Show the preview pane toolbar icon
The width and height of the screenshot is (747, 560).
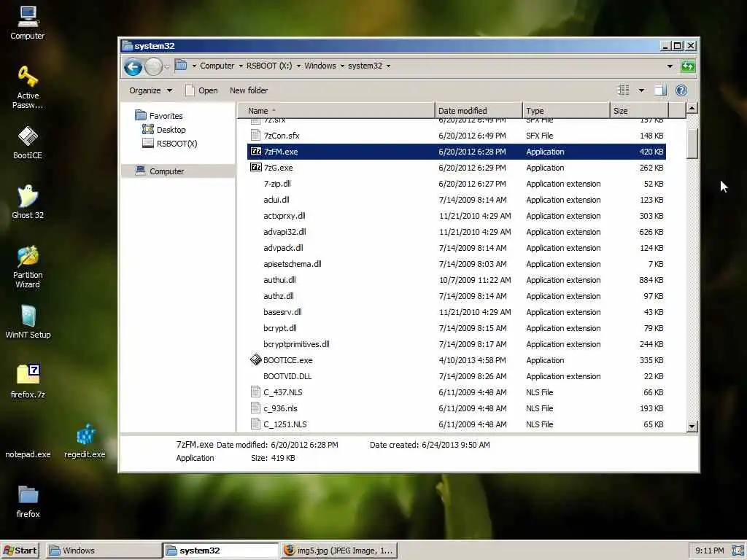(x=660, y=90)
